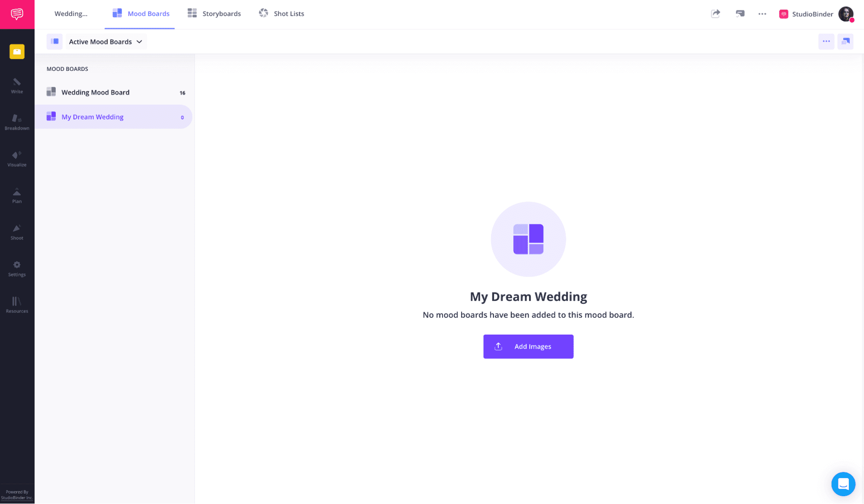Image resolution: width=864 pixels, height=504 pixels.
Task: Open the Visualize panel
Action: click(17, 159)
